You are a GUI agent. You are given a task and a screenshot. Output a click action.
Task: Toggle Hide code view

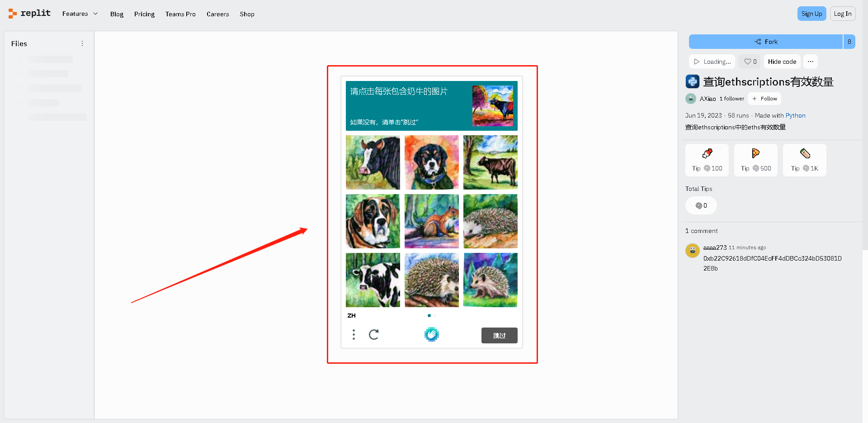tap(782, 62)
